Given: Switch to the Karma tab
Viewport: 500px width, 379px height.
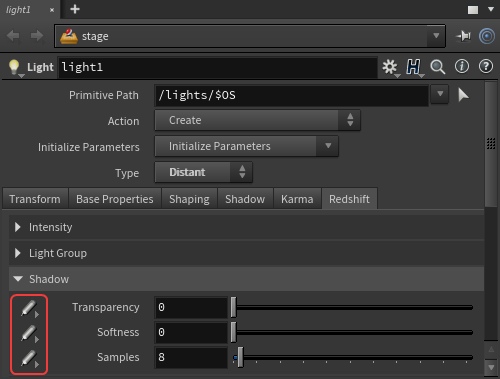Looking at the screenshot, I should point(297,199).
